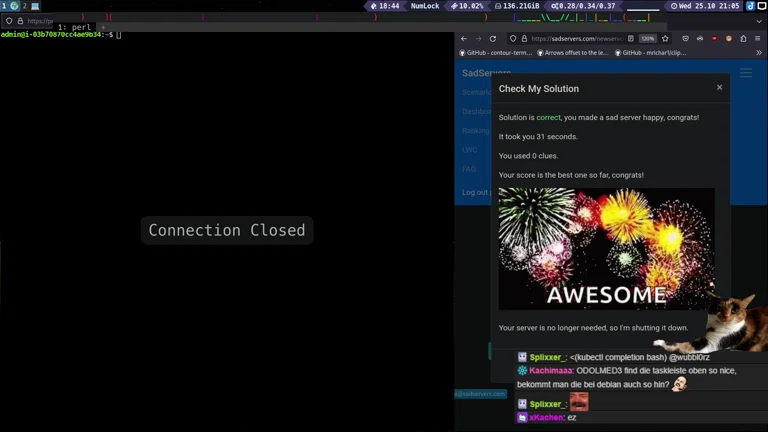Image resolution: width=768 pixels, height=432 pixels.
Task: Click the orange extension icon in toolbar
Action: [729, 39]
